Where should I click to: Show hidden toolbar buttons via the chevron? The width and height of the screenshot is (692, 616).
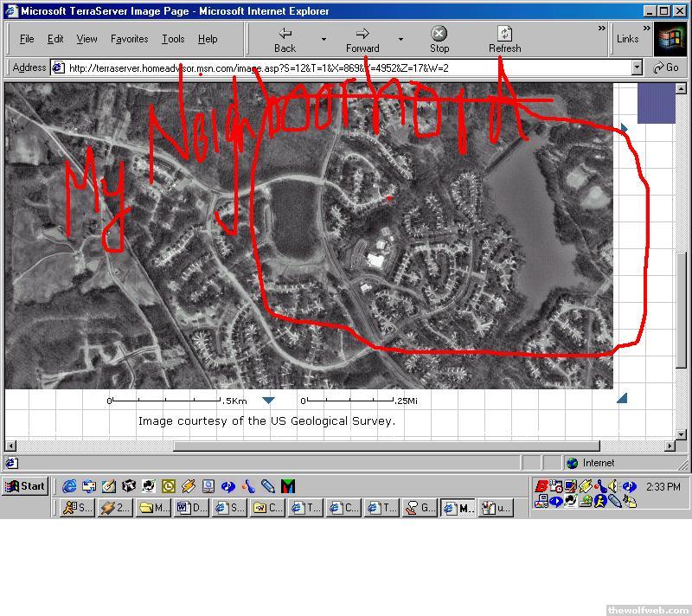point(602,29)
